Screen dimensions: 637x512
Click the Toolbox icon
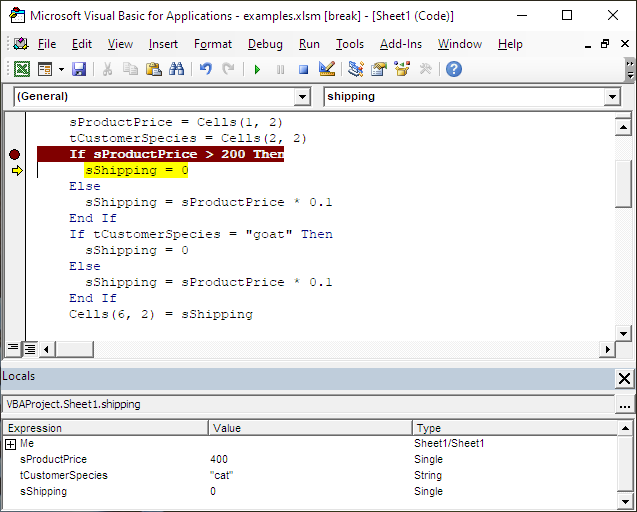[425, 69]
